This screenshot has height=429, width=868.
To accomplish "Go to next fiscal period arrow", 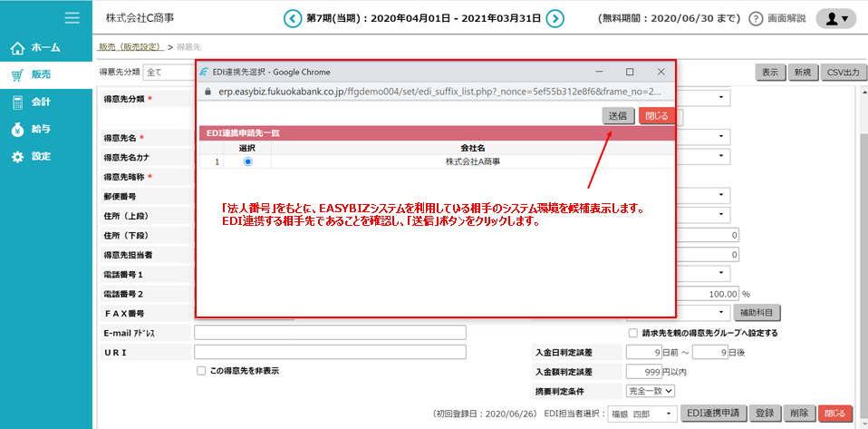I will (555, 18).
